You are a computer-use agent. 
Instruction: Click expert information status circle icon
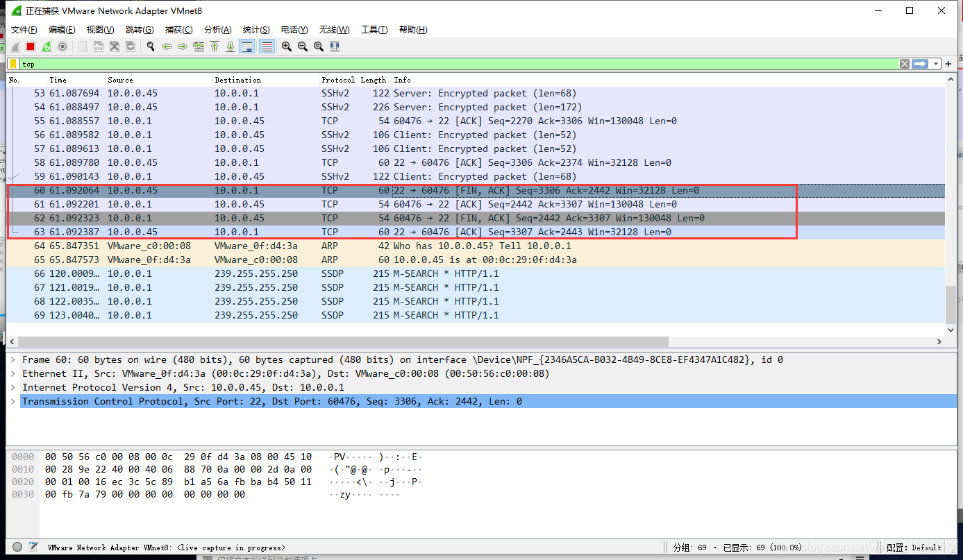coord(17,547)
